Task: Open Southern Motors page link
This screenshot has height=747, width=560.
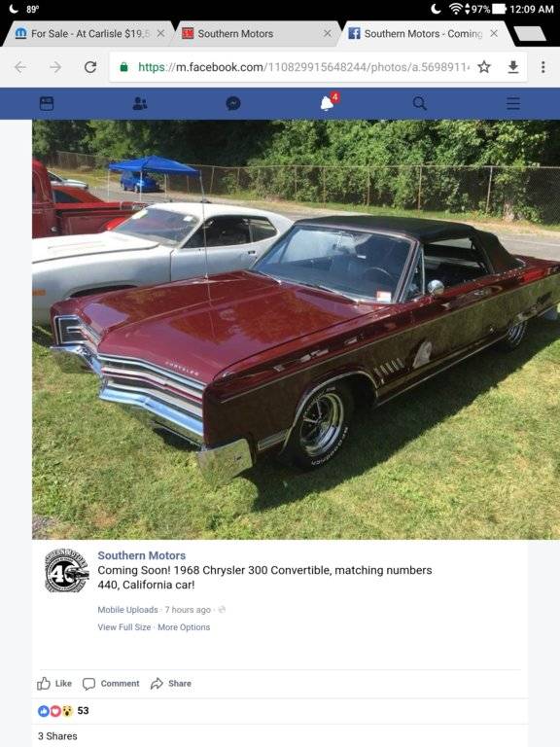Action: pyautogui.click(x=141, y=555)
